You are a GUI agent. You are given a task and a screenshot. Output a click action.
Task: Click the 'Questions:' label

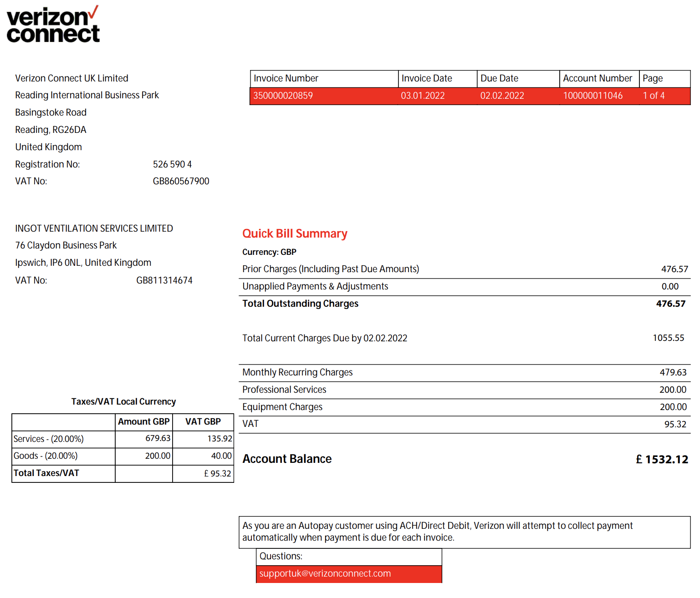tap(281, 556)
